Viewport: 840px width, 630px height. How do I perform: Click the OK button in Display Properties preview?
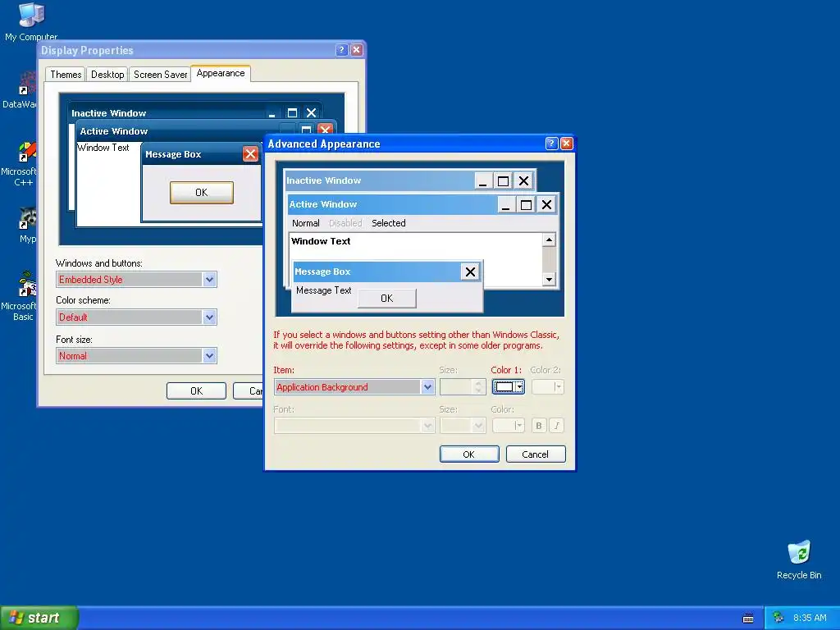tap(202, 192)
